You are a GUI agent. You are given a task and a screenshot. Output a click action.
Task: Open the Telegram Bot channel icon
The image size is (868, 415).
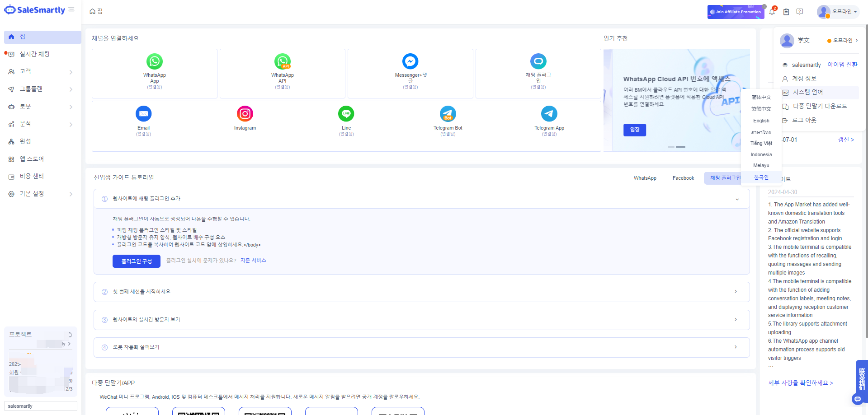(x=448, y=114)
